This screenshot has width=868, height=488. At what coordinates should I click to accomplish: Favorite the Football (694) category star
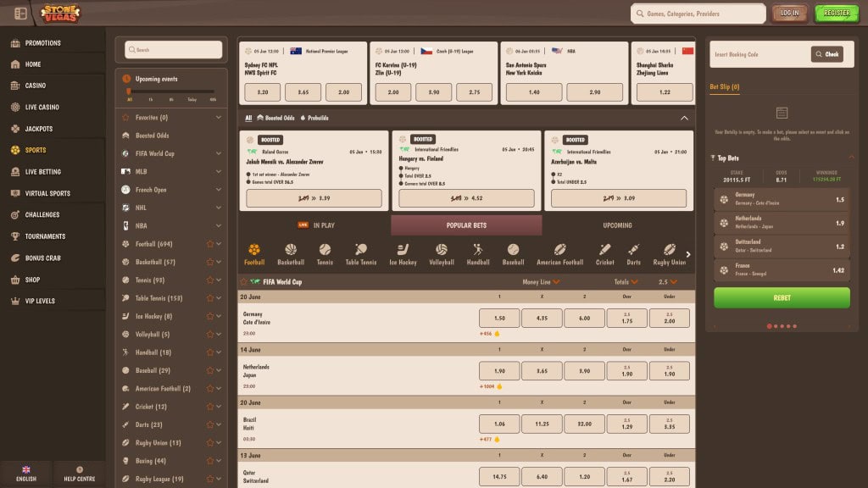click(210, 244)
